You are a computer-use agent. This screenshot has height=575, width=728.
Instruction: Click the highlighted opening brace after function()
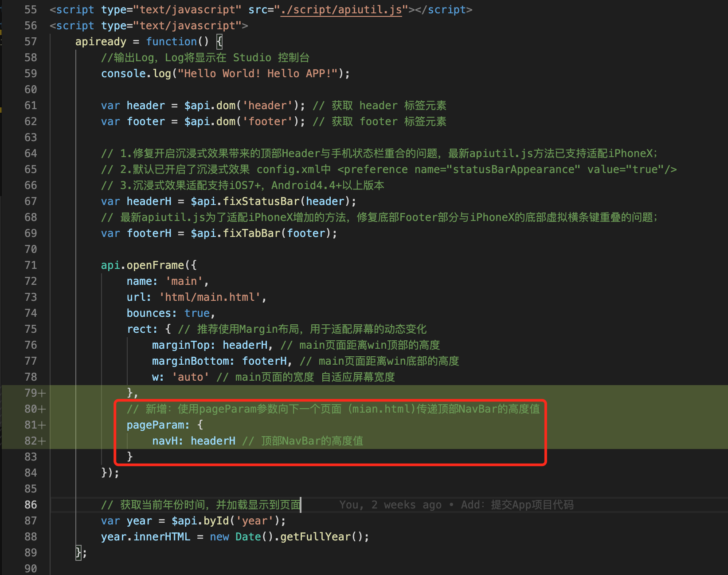pos(219,42)
